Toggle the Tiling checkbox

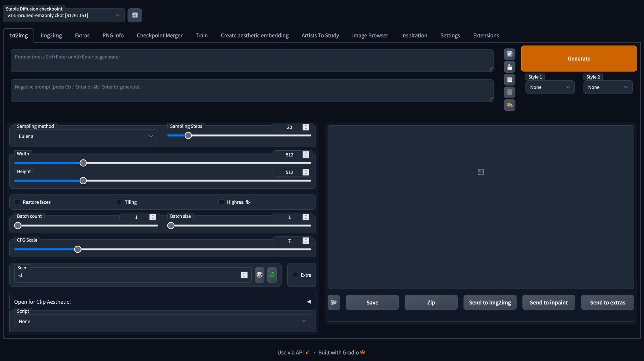coord(119,202)
